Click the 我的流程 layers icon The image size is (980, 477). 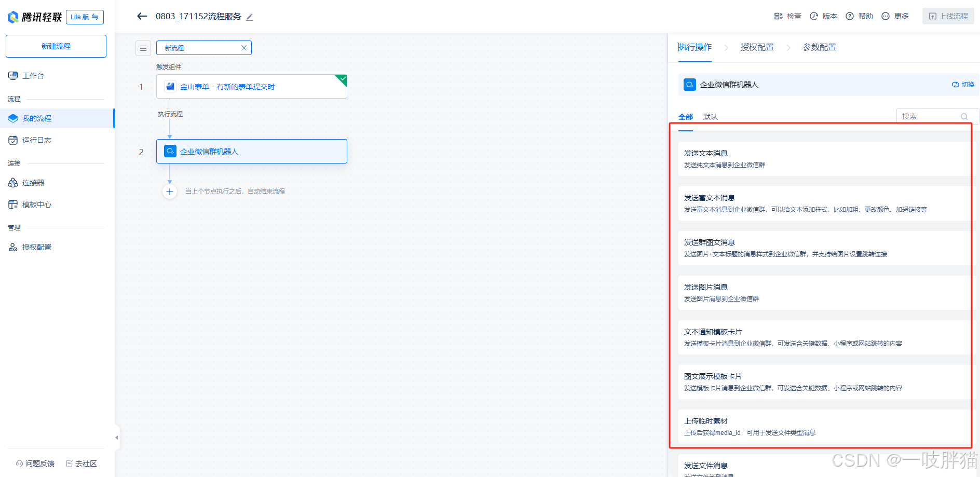click(13, 118)
